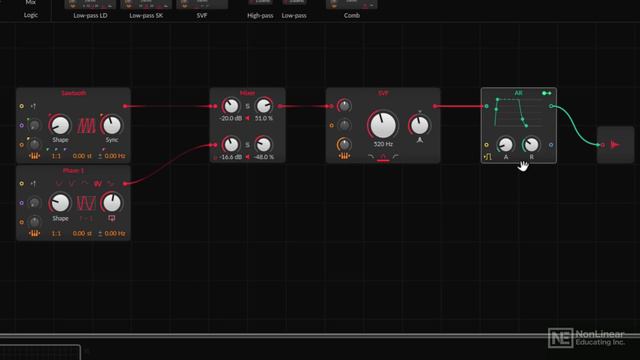
Task: Click the SVF resonance knob
Action: 419,125
